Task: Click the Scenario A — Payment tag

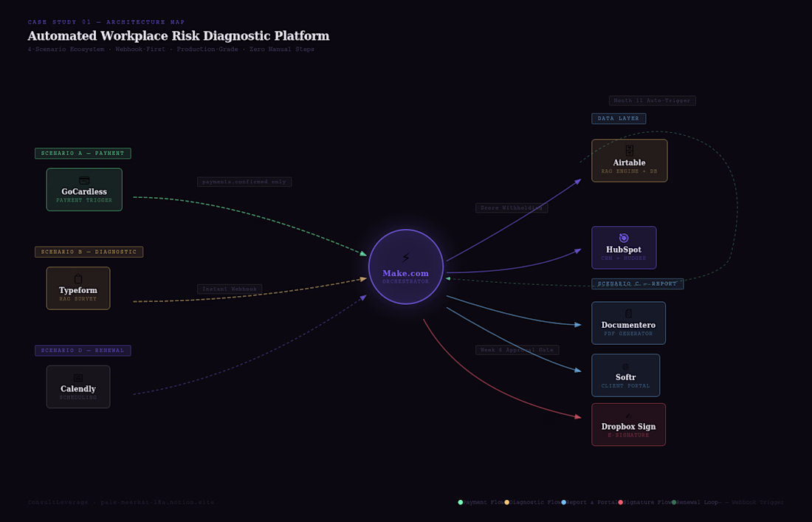Action: click(83, 154)
